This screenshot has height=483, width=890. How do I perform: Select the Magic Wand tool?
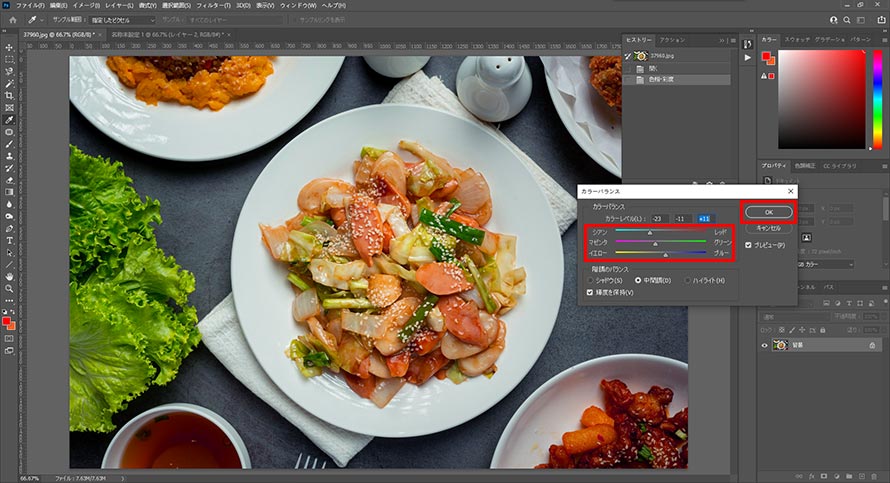(x=9, y=83)
